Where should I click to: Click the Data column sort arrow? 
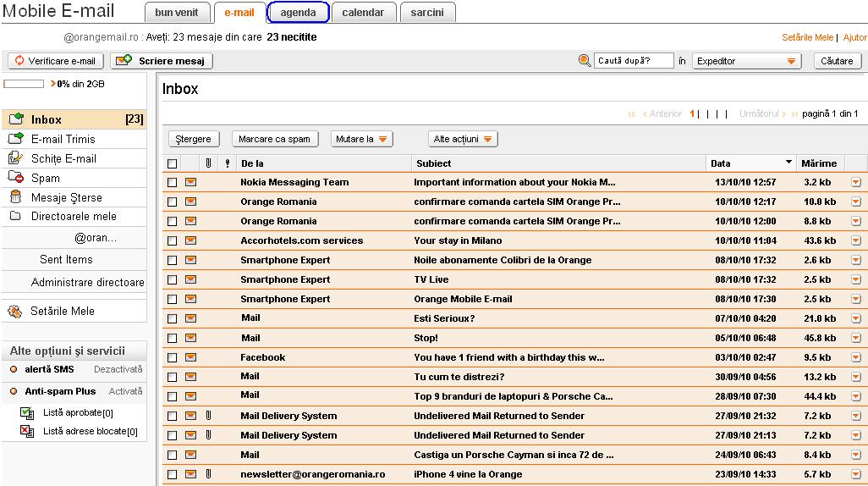(x=788, y=162)
